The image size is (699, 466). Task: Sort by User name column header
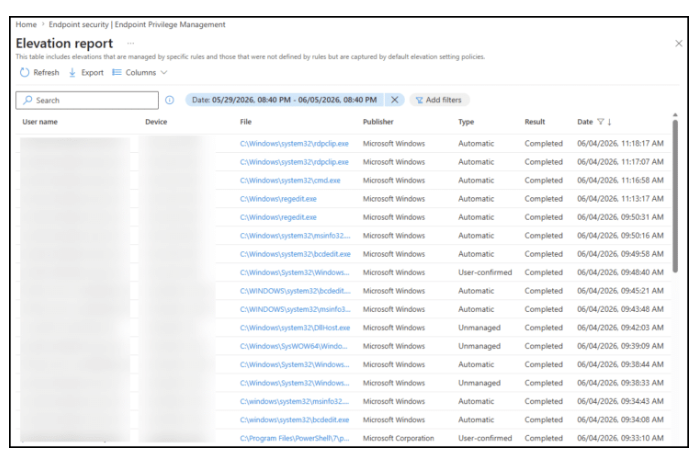[x=40, y=122]
